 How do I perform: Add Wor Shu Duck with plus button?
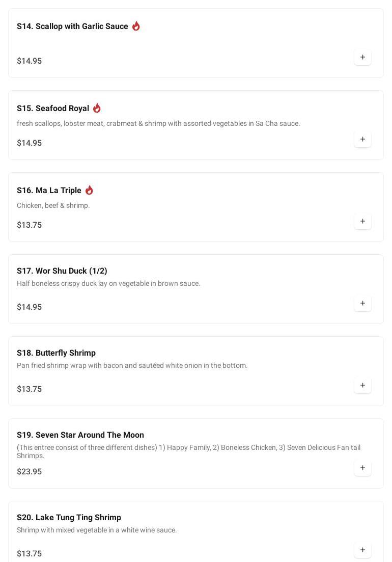pyautogui.click(x=362, y=303)
